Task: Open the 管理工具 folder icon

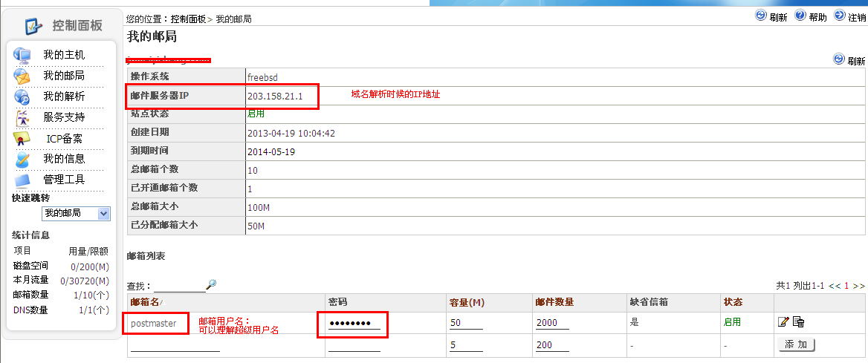Action: [x=22, y=180]
